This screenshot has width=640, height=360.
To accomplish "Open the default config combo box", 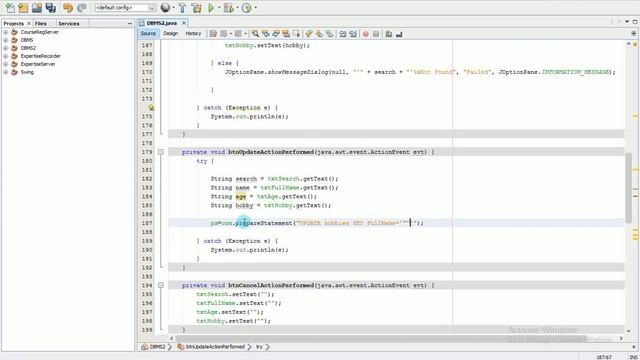I will coord(125,7).
